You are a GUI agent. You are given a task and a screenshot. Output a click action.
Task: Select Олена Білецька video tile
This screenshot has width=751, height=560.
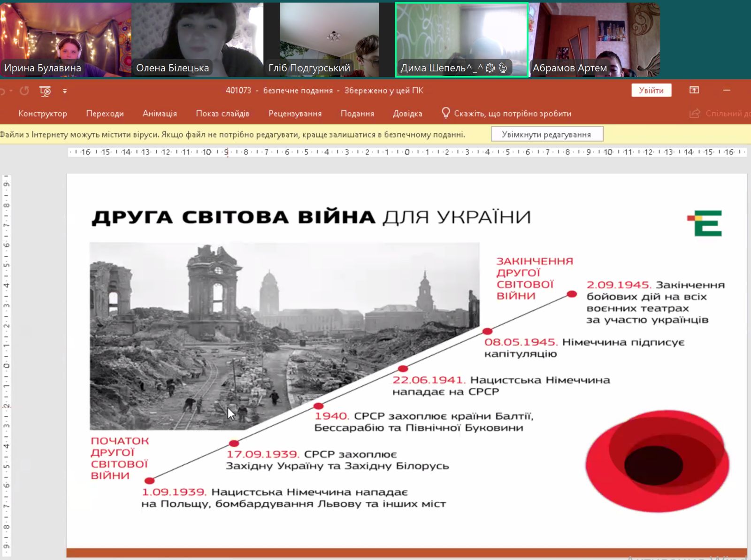198,39
